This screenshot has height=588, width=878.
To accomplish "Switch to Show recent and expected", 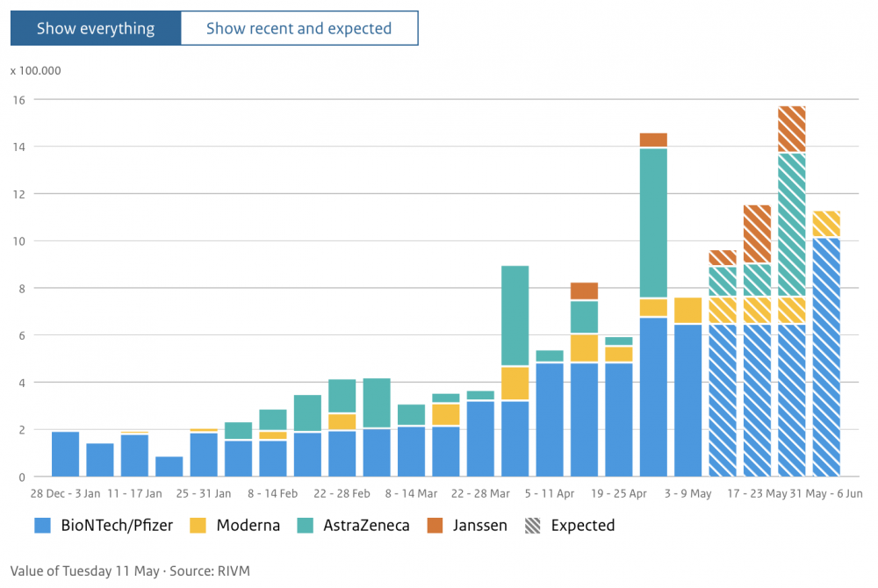I will click(x=299, y=28).
